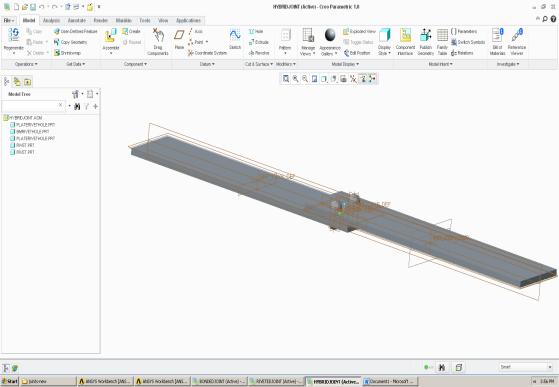Click Switch Symbols toggle
Screen dimensions: 559x387
coord(468,42)
